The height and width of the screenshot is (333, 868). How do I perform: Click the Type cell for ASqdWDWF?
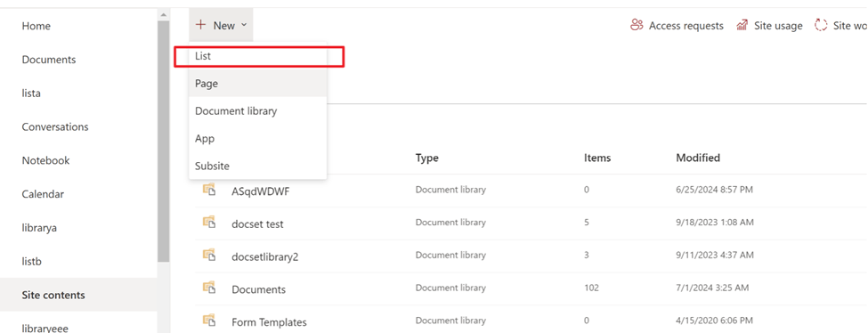coord(450,190)
